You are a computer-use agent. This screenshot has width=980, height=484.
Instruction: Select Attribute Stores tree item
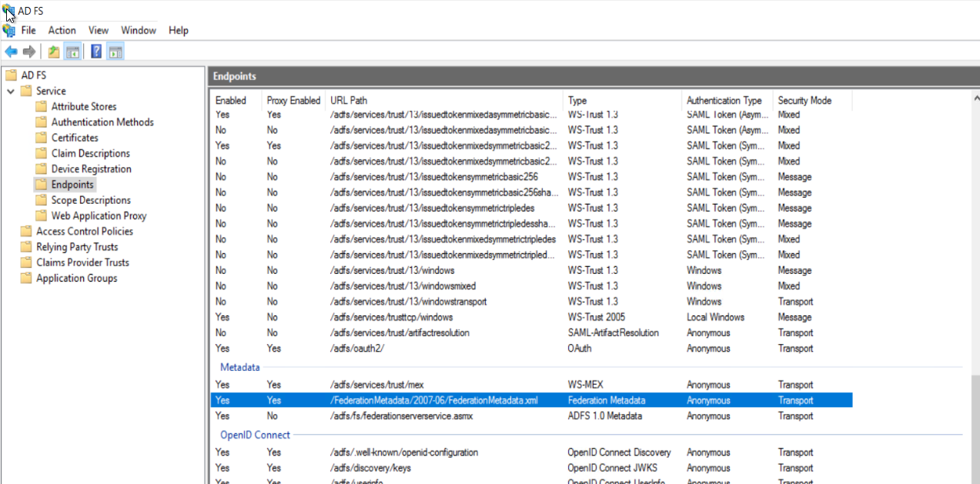pos(84,106)
